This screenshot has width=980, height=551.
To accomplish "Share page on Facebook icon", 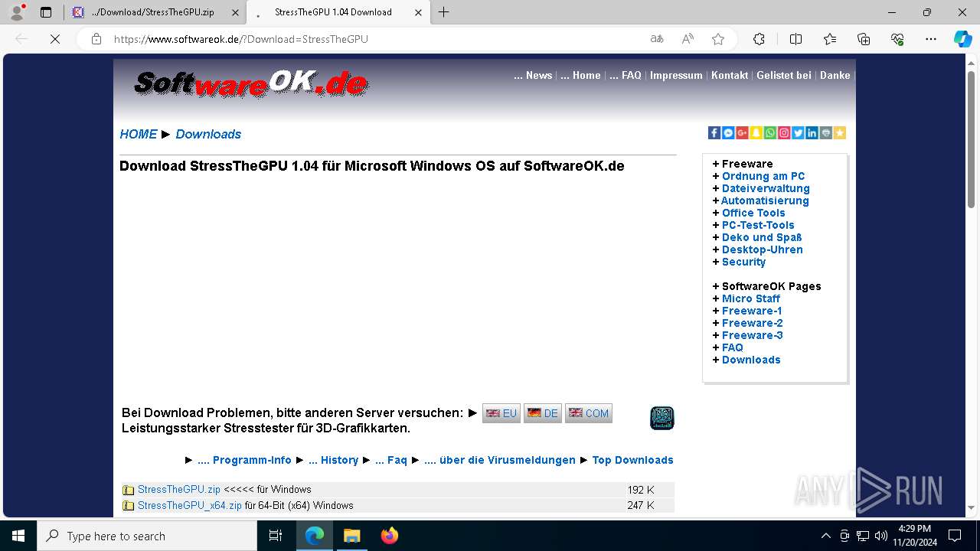I will click(714, 133).
